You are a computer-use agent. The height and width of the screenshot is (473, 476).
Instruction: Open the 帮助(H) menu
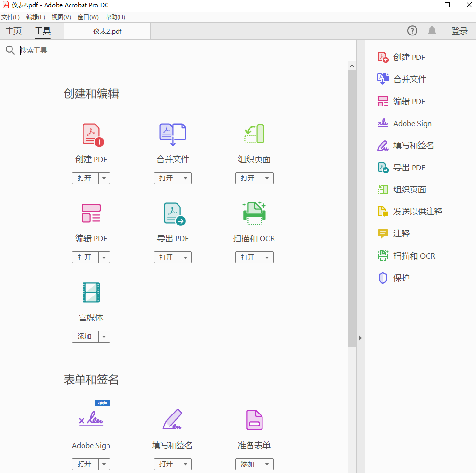115,17
